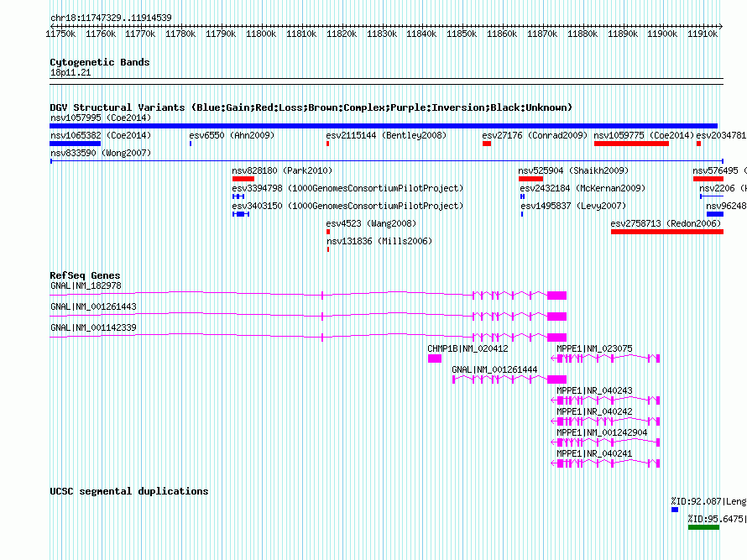This screenshot has height=560, width=747.
Task: Open transcript MPPE1|NR_040243
Action: point(594,390)
